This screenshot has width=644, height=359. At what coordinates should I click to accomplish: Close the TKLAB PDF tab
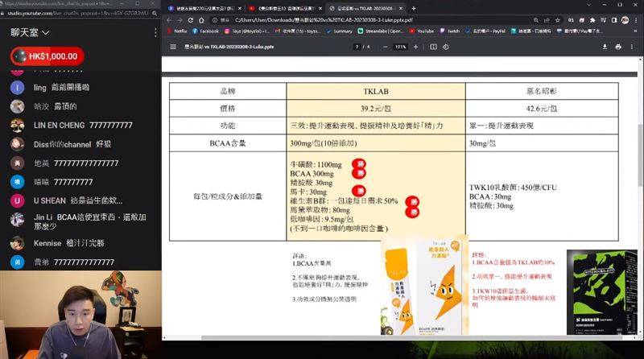pos(401,8)
